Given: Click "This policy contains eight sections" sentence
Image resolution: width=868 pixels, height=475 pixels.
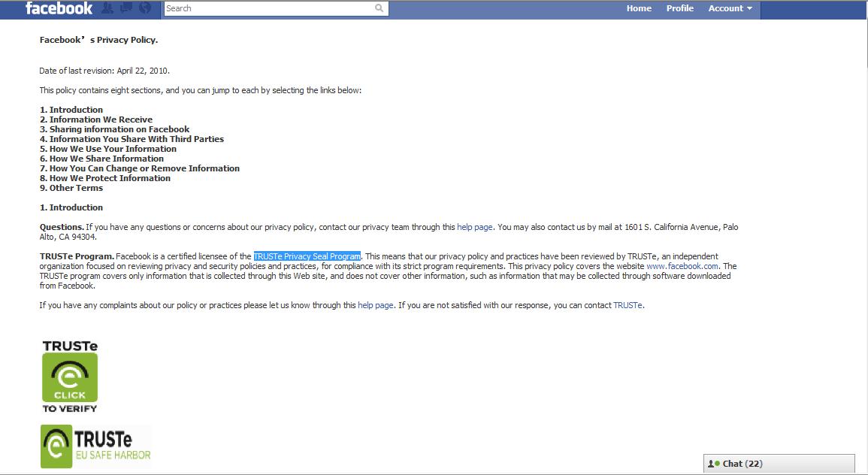Looking at the screenshot, I should coord(201,90).
